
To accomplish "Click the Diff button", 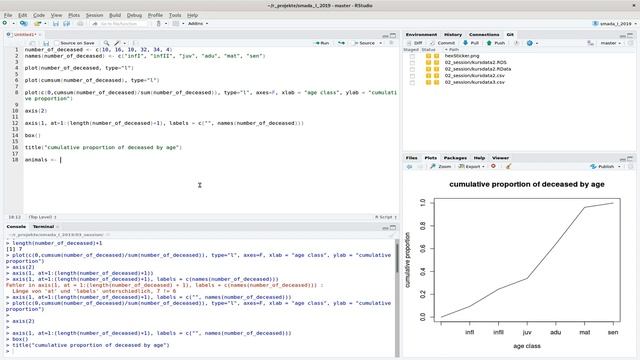I will [x=415, y=43].
